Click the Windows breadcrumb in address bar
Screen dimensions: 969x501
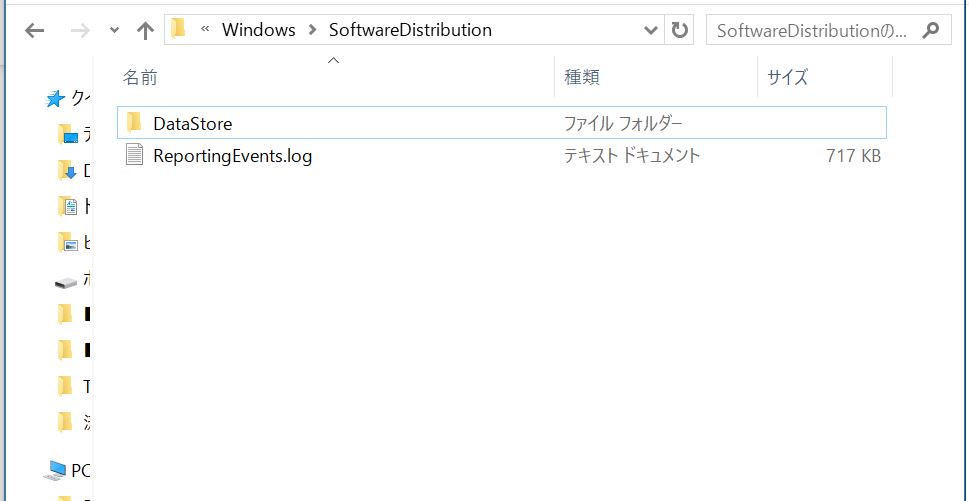258,30
